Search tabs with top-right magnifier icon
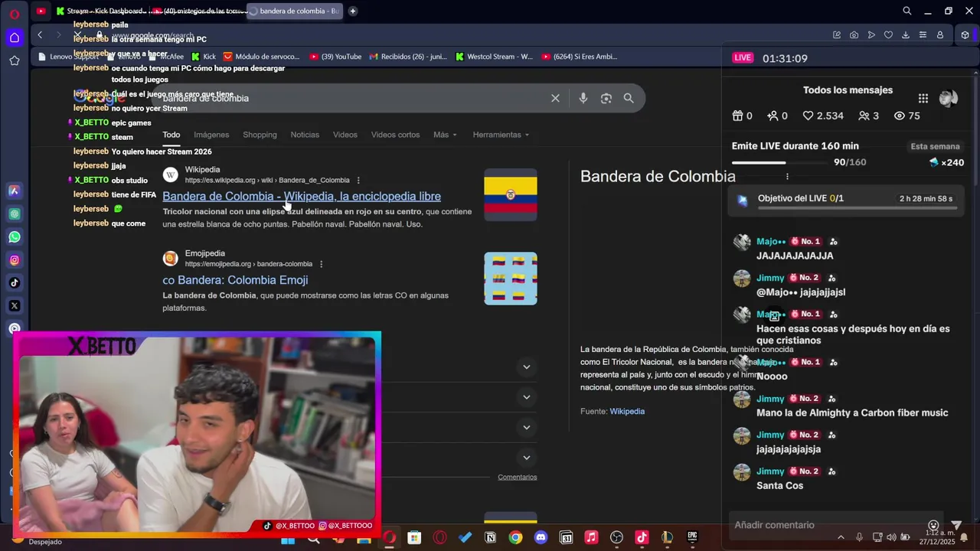 pyautogui.click(x=907, y=11)
